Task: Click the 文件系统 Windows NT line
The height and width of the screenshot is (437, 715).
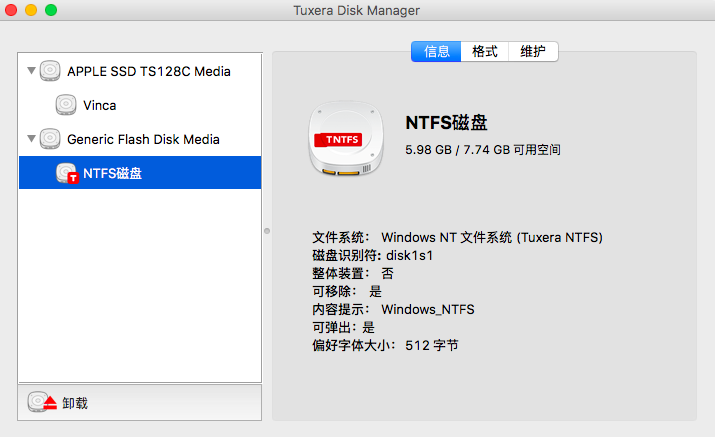Action: pyautogui.click(x=457, y=237)
